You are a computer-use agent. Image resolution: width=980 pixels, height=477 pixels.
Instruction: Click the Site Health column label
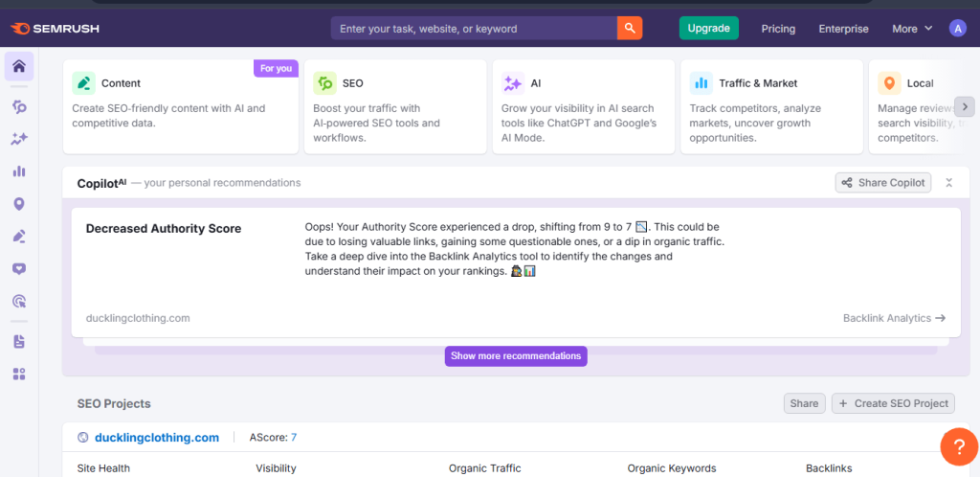(x=103, y=468)
